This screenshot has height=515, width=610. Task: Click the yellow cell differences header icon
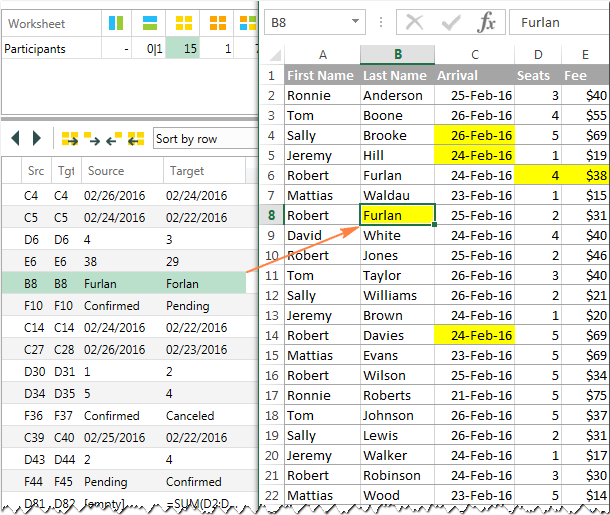click(183, 22)
